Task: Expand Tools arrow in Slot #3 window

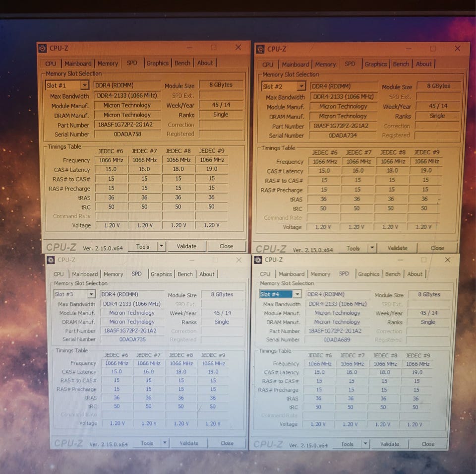Action: point(165,443)
